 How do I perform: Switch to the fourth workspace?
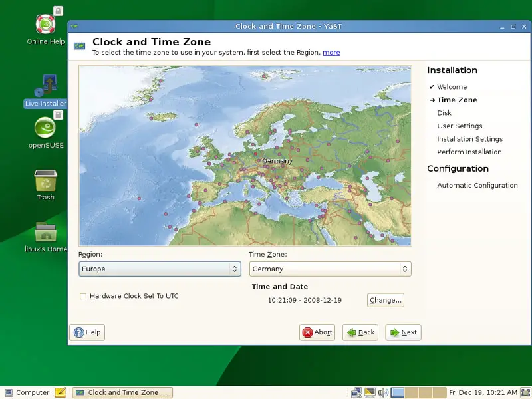point(440,392)
